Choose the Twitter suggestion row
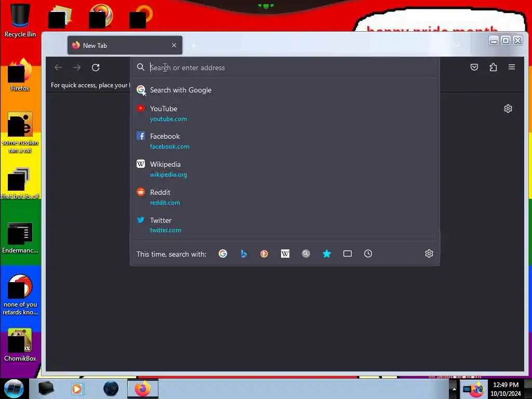532x399 pixels. point(285,225)
